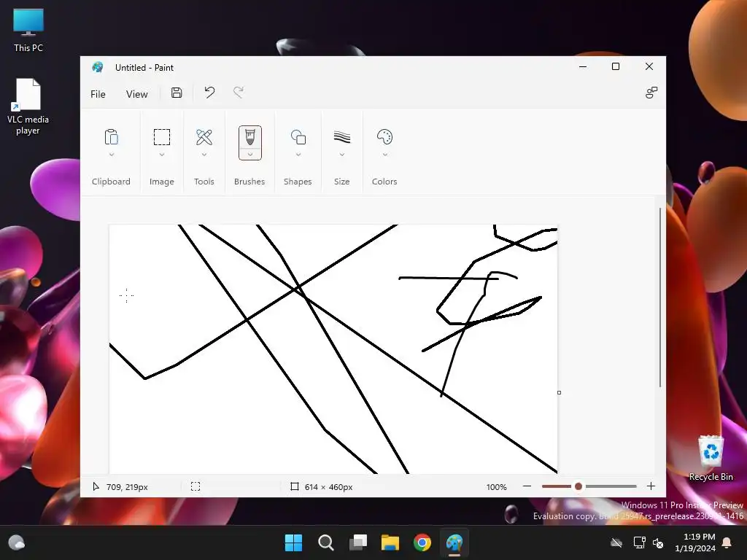Click the Paint icon on the taskbar
This screenshot has width=747, height=560.
[x=454, y=542]
